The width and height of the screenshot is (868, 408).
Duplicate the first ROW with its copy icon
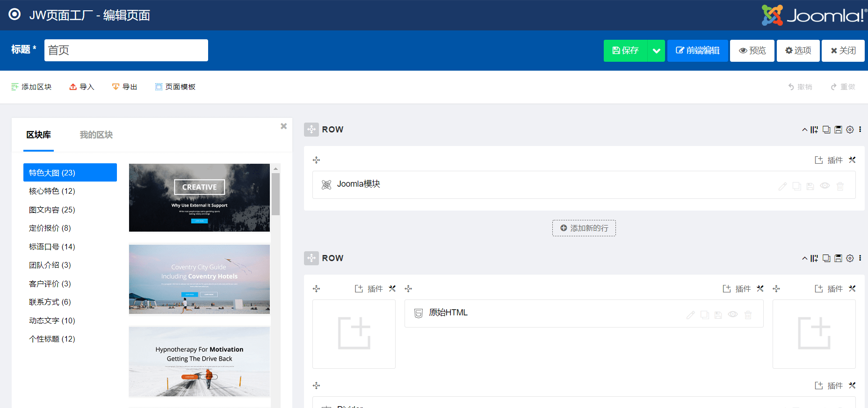(x=826, y=130)
